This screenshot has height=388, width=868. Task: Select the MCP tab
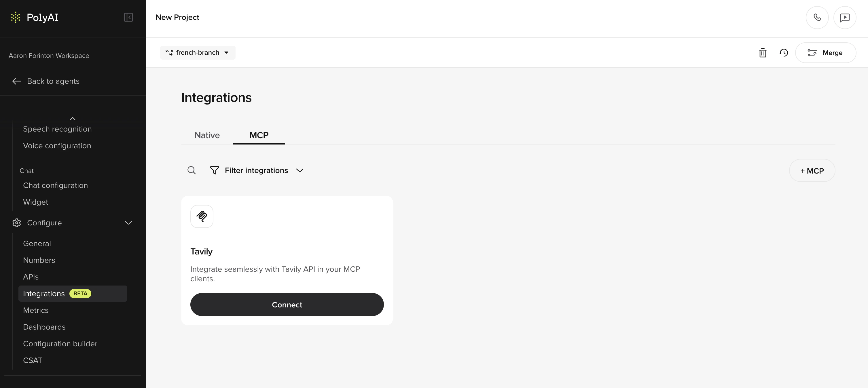(x=258, y=135)
